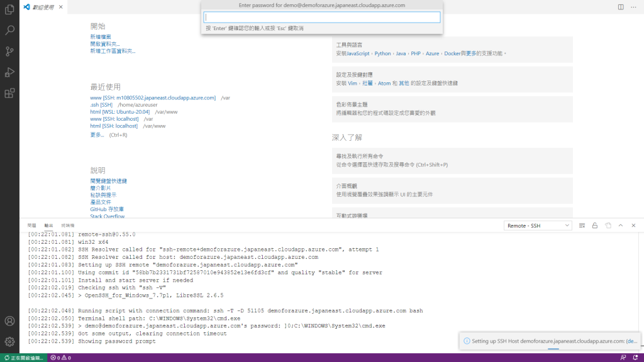
Task: Open recent .ssh [SSH] folder
Action: [101, 105]
